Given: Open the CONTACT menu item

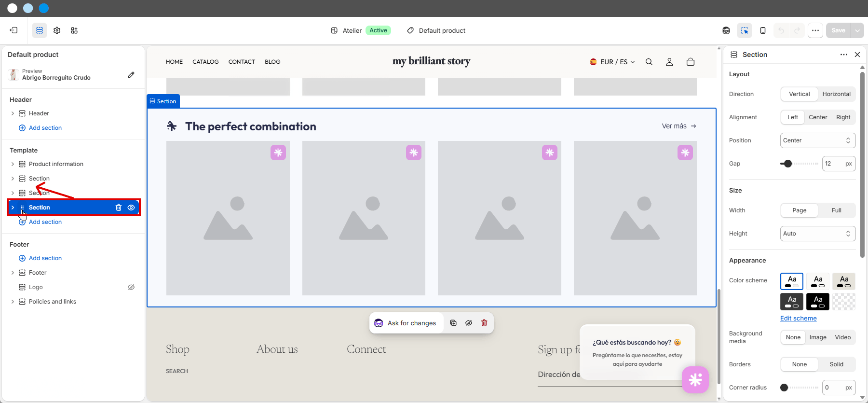Looking at the screenshot, I should (x=242, y=62).
